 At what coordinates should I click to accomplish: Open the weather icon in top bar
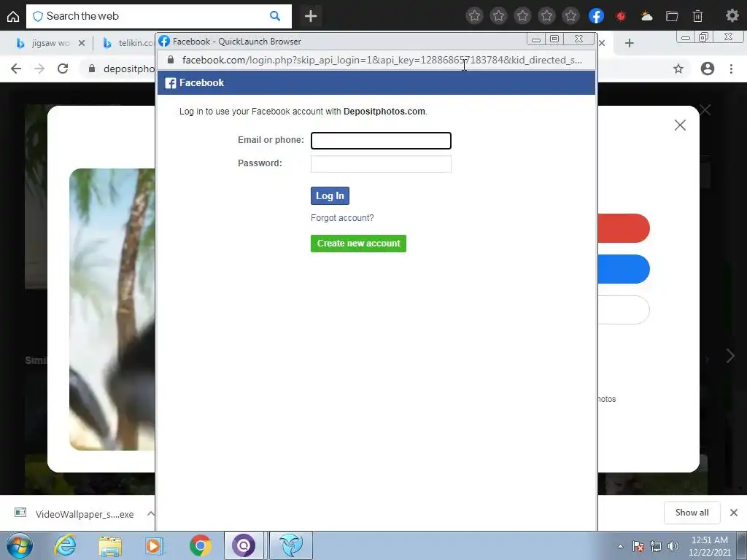(646, 16)
